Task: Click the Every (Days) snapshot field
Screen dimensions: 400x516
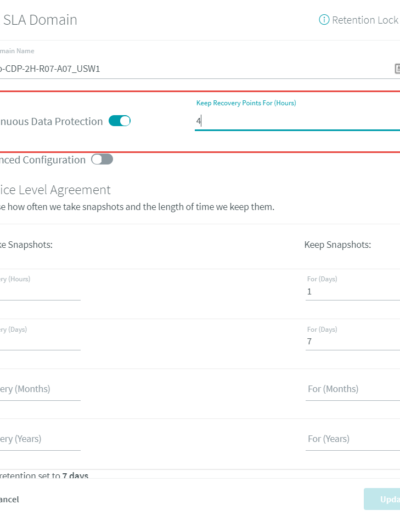Action: 40,341
